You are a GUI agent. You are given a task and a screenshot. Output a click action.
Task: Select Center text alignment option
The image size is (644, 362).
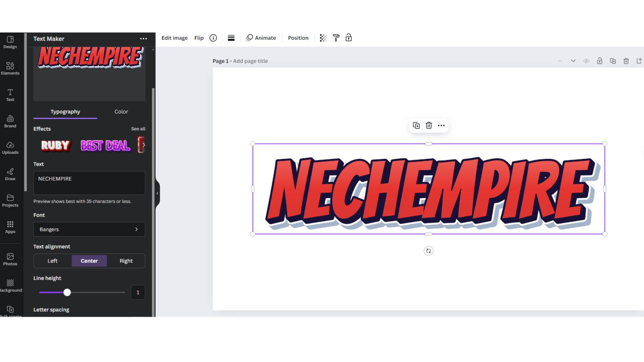coord(89,261)
